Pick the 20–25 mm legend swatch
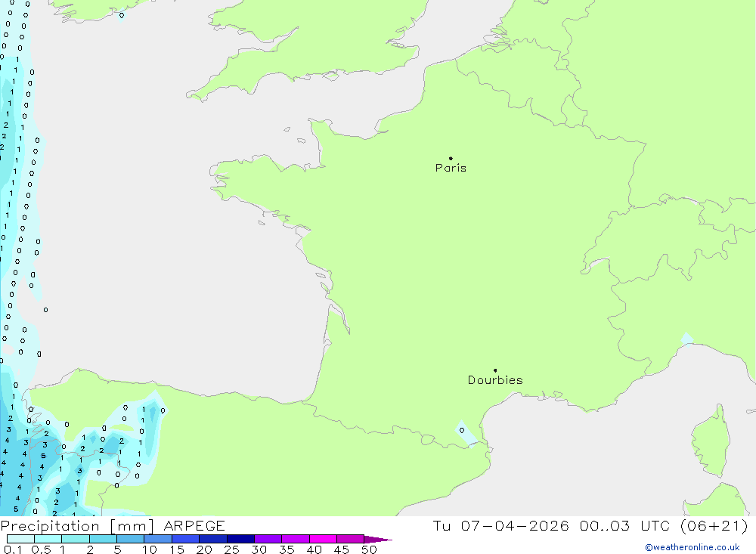Screen dimensions: 756x554 (x=213, y=539)
